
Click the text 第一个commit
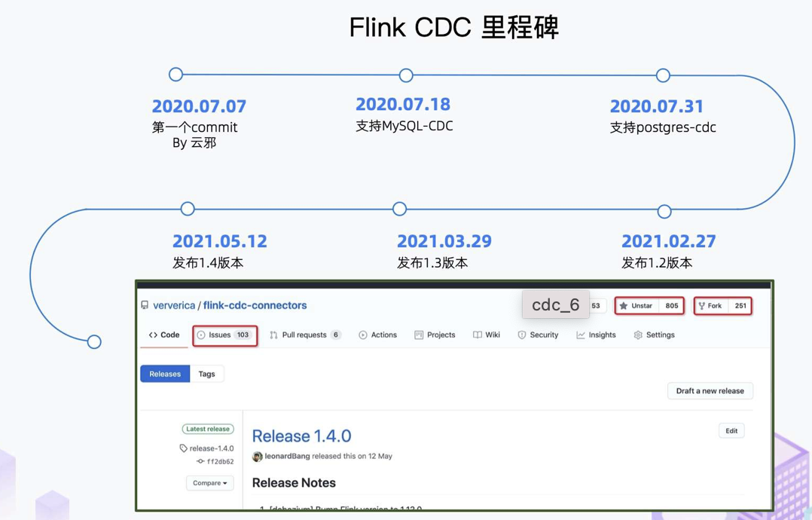coord(194,127)
